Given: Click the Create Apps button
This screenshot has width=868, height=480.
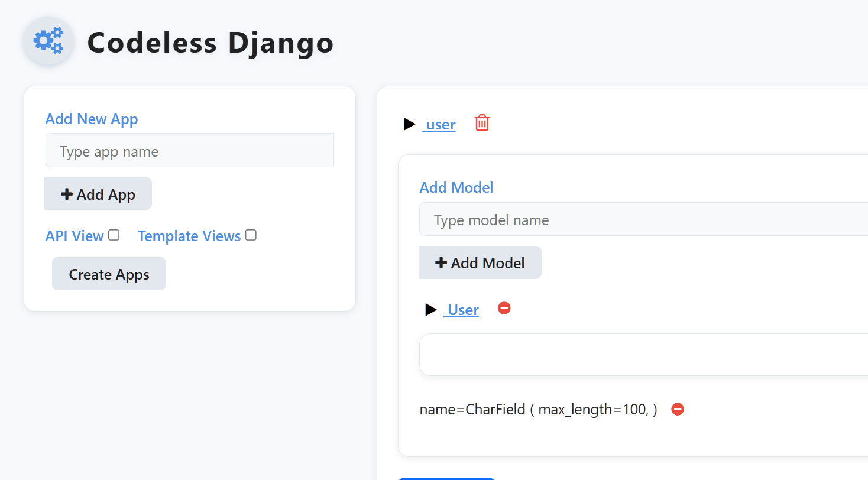Looking at the screenshot, I should point(109,274).
